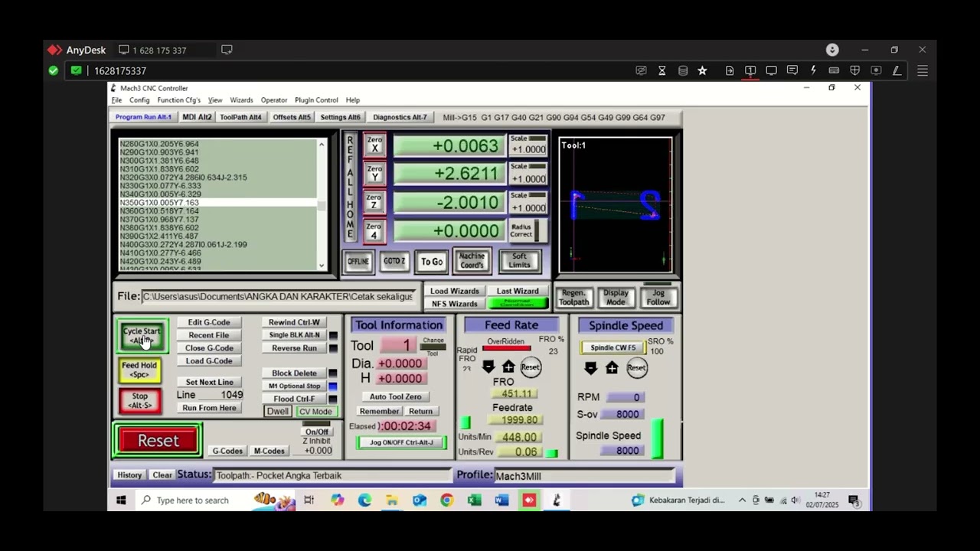Toggle Jog ON/OFF Ctrl-Alt-J

click(x=401, y=442)
